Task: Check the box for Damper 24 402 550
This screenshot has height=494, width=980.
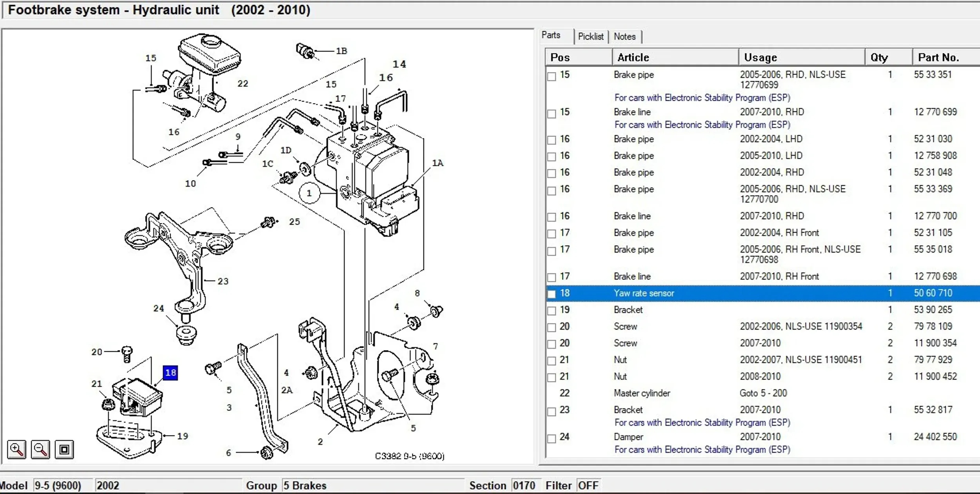Action: click(552, 438)
